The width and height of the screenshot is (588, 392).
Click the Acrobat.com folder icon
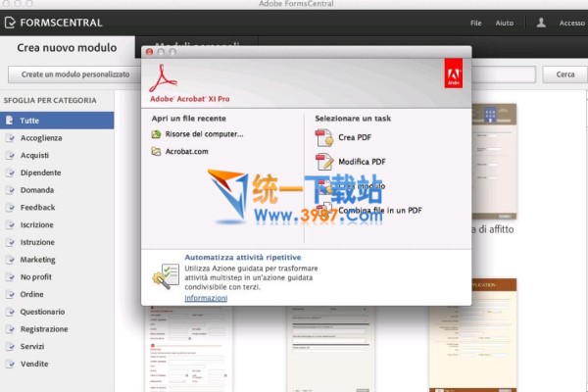[156, 151]
